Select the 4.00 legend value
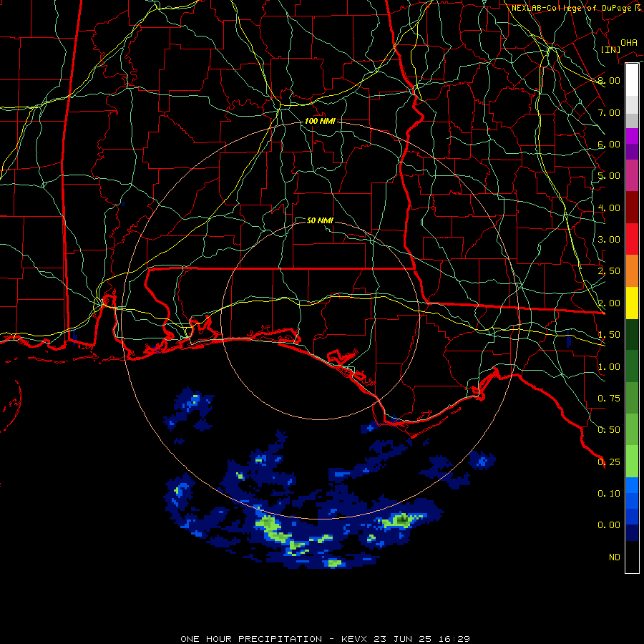Image resolution: width=644 pixels, height=644 pixels. (x=609, y=208)
